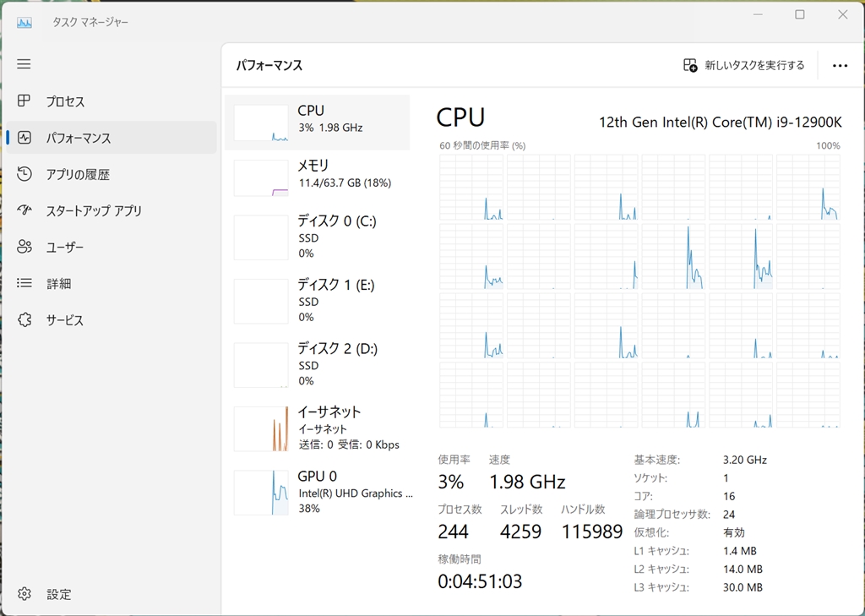Screen dimensions: 865x616
Task: Select ディスク 0 (C:) resource entry
Action: [318, 237]
